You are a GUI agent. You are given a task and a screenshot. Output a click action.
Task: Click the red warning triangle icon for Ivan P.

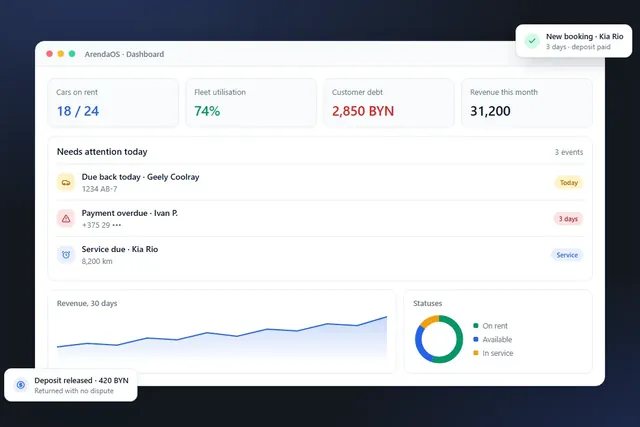click(x=66, y=218)
